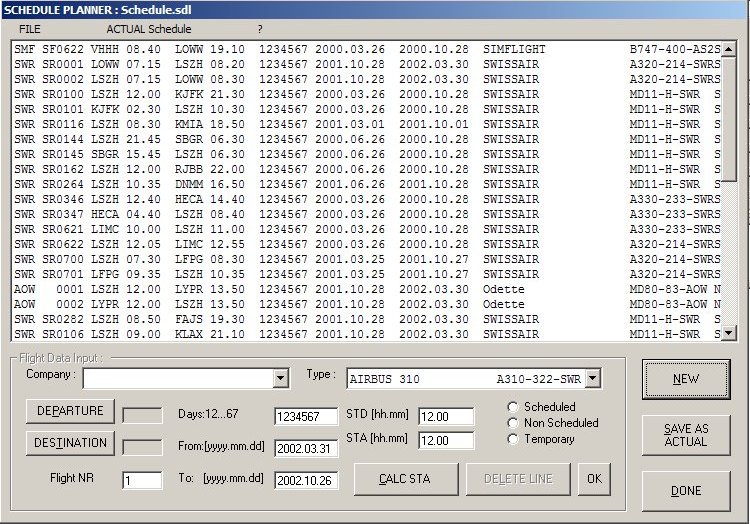750x524 pixels.
Task: Open the FILE menu
Action: coord(30,29)
